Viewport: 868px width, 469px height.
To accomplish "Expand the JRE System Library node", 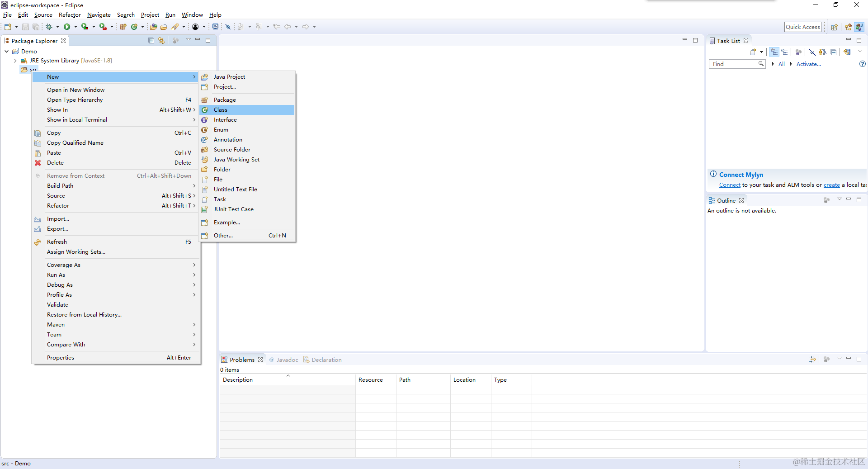I will [15, 60].
